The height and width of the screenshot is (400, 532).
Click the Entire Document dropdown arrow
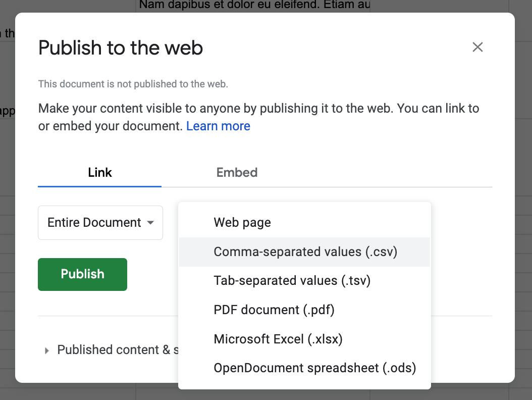coord(150,223)
